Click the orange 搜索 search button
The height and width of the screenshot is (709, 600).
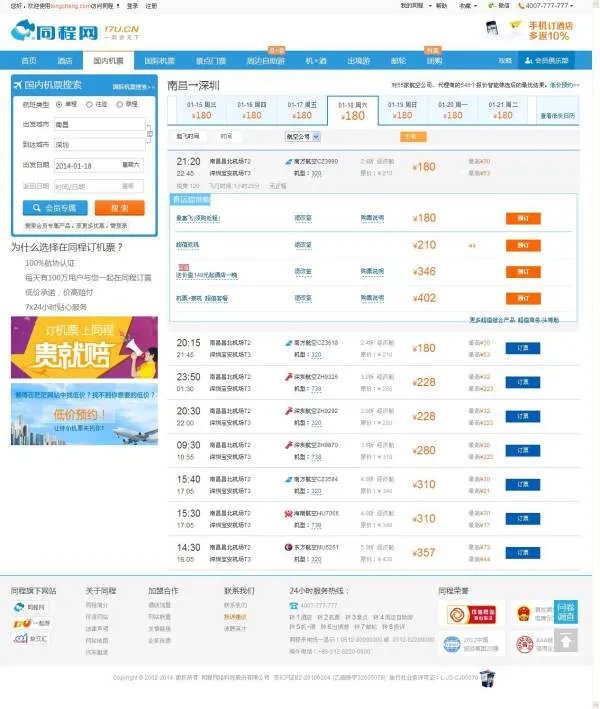point(119,208)
